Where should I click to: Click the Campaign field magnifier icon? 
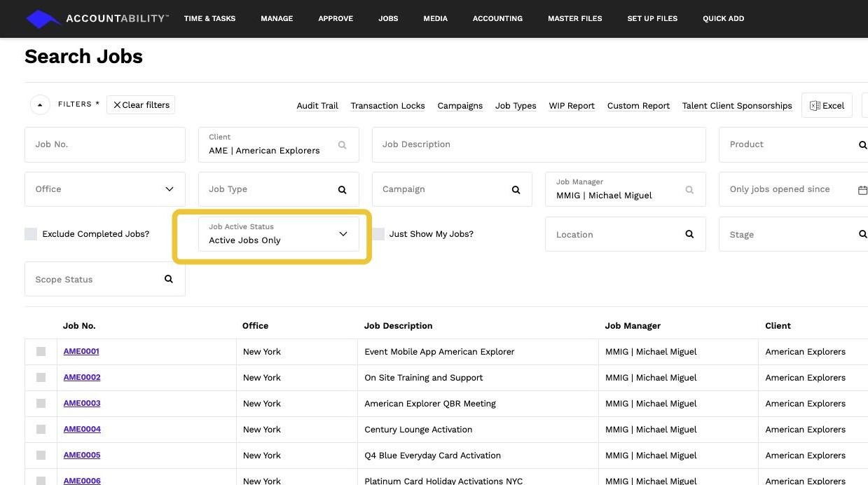(x=516, y=189)
